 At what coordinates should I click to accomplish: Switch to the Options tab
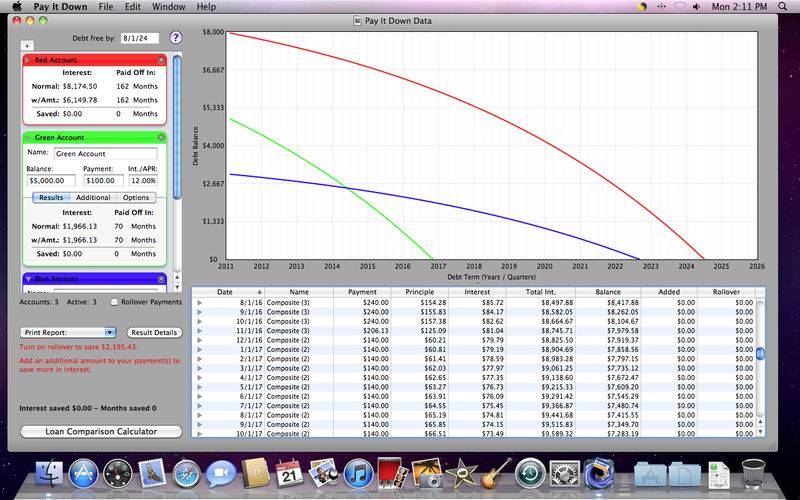click(136, 197)
